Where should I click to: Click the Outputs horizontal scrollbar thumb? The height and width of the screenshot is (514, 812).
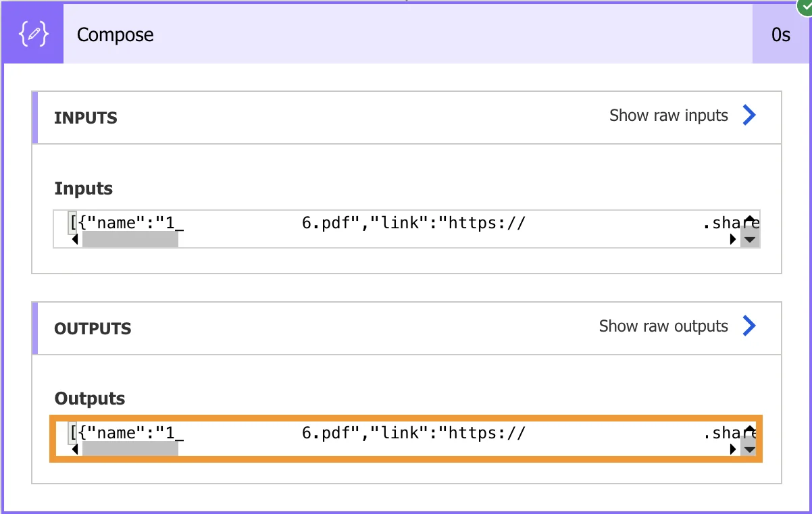pos(130,449)
